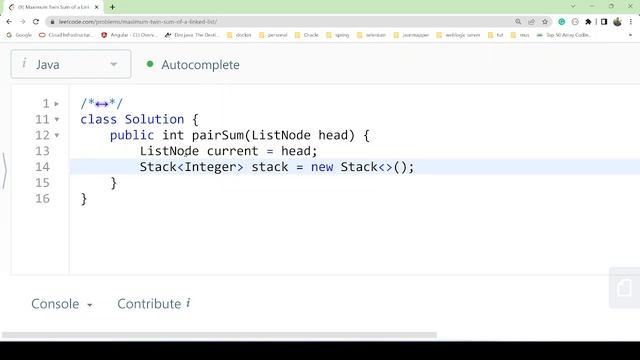Open the Java language dropdown
Viewport: 640px width, 360px height.
pyautogui.click(x=71, y=64)
